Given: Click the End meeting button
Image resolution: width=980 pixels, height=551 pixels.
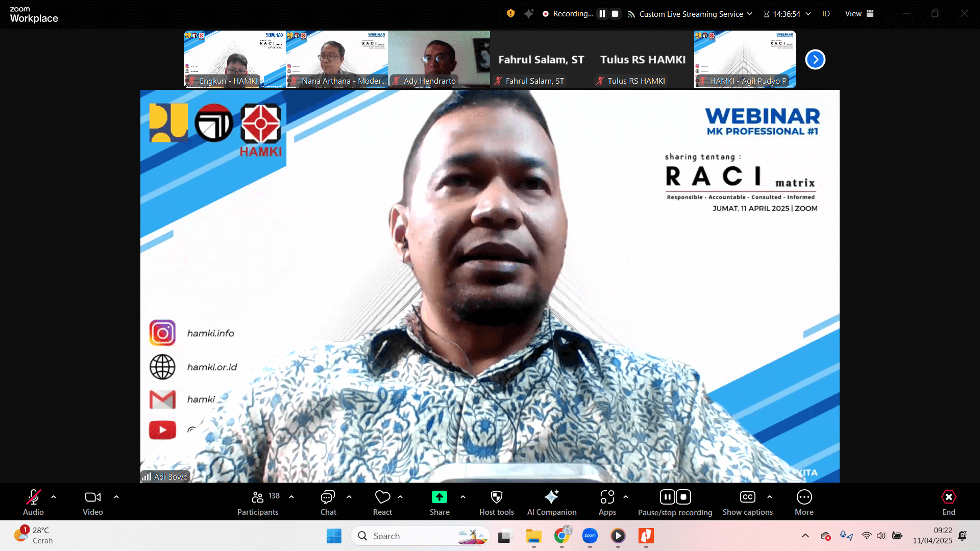Looking at the screenshot, I should click(948, 497).
